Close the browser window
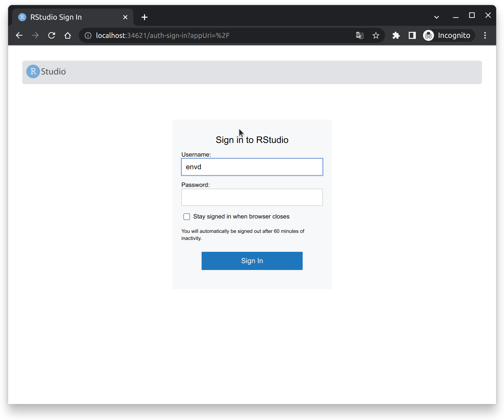Image resolution: width=504 pixels, height=420 pixels. click(488, 16)
